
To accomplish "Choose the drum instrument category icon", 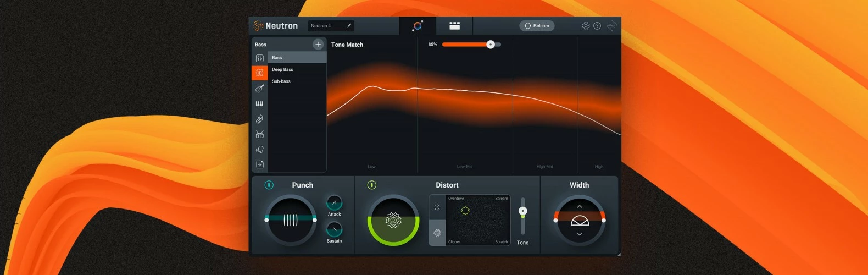I will 260,134.
